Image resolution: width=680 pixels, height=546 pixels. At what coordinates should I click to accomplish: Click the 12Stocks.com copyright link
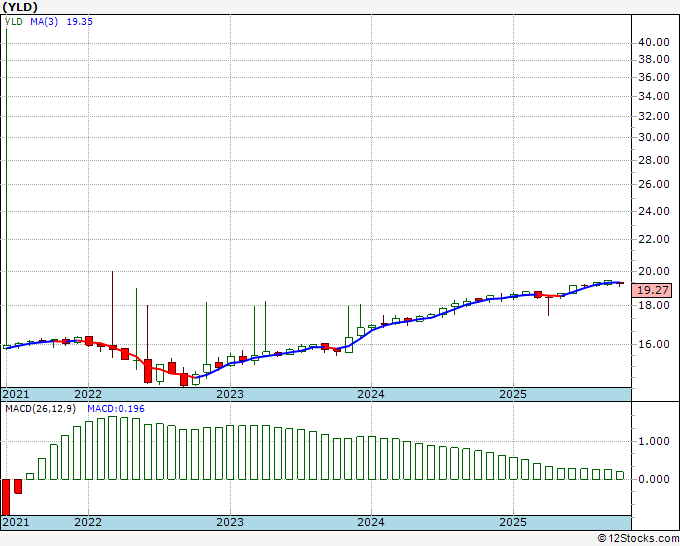[x=638, y=539]
